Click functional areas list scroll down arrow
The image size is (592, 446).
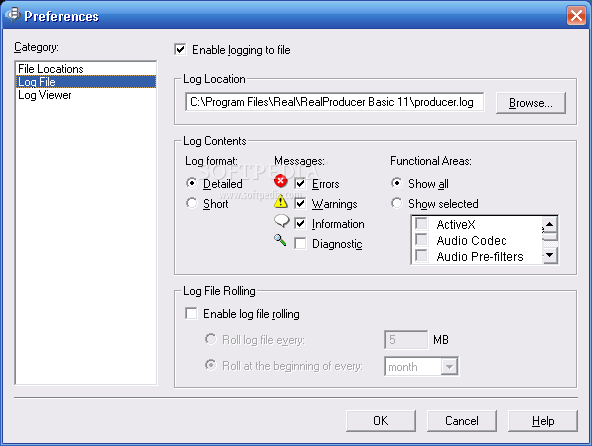pyautogui.click(x=550, y=255)
